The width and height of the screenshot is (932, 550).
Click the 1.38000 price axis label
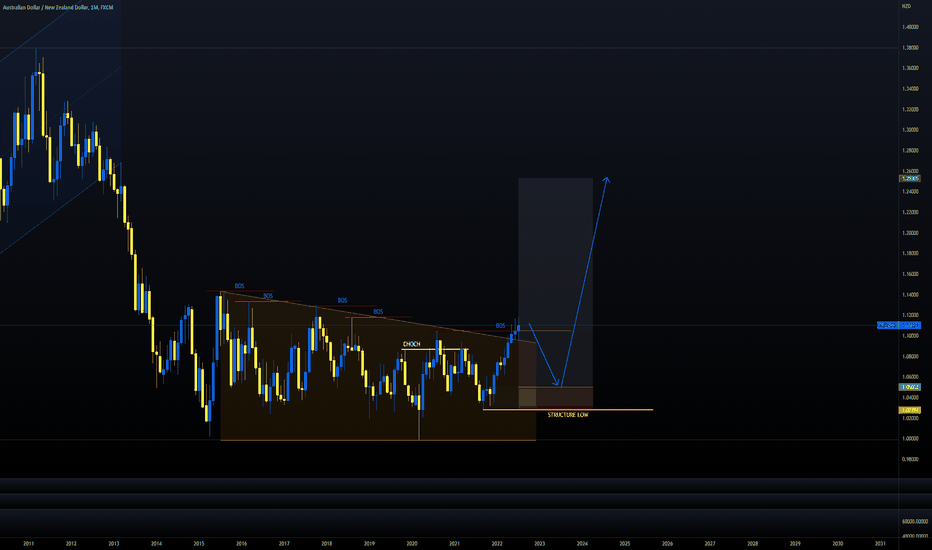(910, 48)
